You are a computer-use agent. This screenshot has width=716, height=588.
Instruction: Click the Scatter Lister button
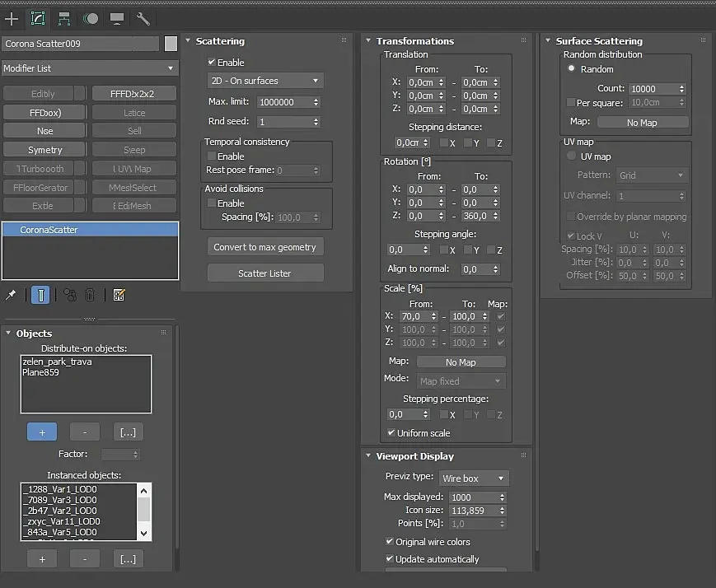[x=264, y=273]
